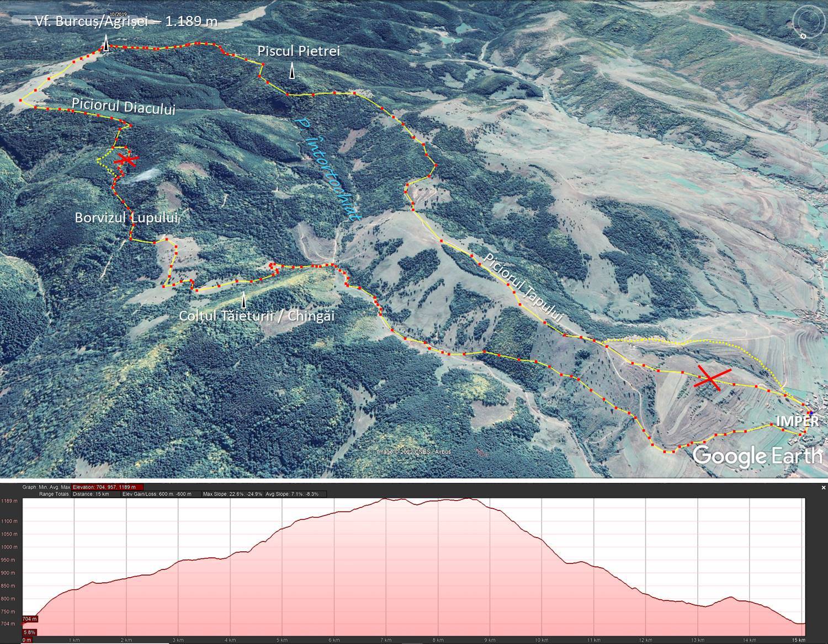The width and height of the screenshot is (828, 644).
Task: Click the Colțul Tăieturii / Chingăi marker
Action: click(243, 301)
